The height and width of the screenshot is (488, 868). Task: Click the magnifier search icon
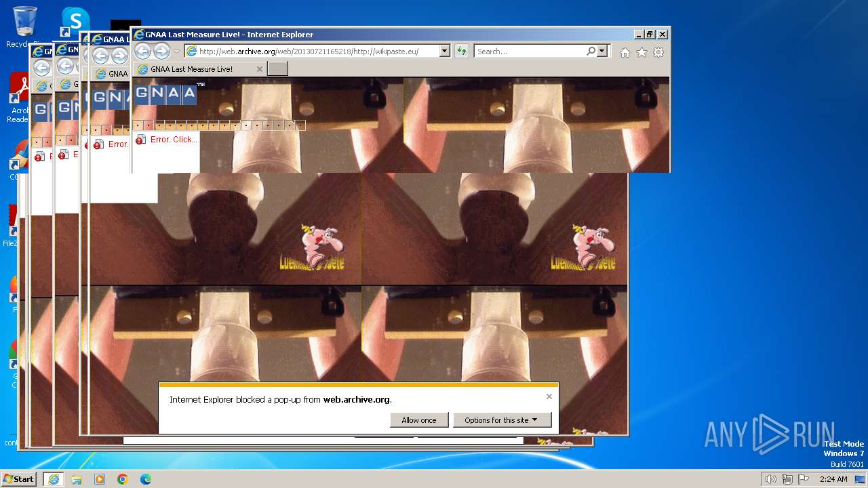591,51
